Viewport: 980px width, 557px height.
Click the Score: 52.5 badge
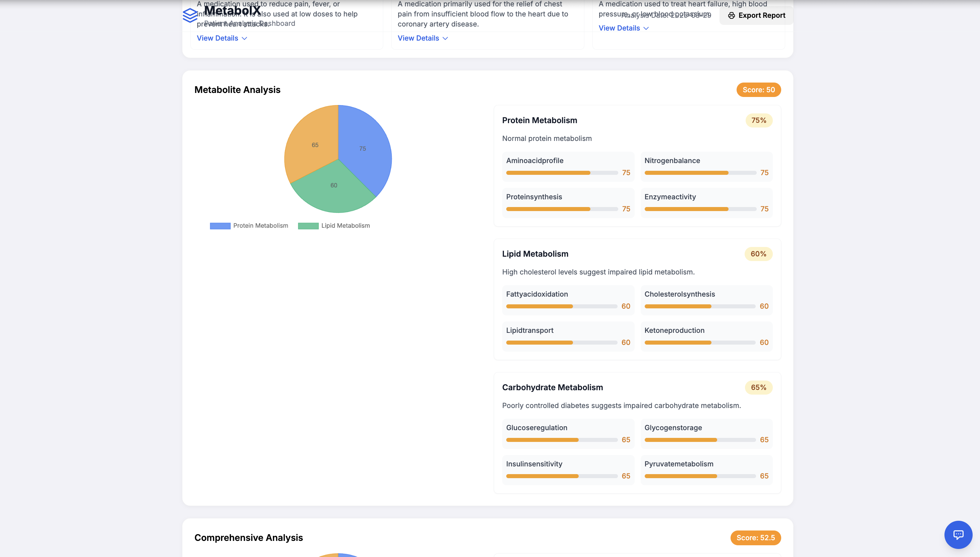pyautogui.click(x=755, y=538)
